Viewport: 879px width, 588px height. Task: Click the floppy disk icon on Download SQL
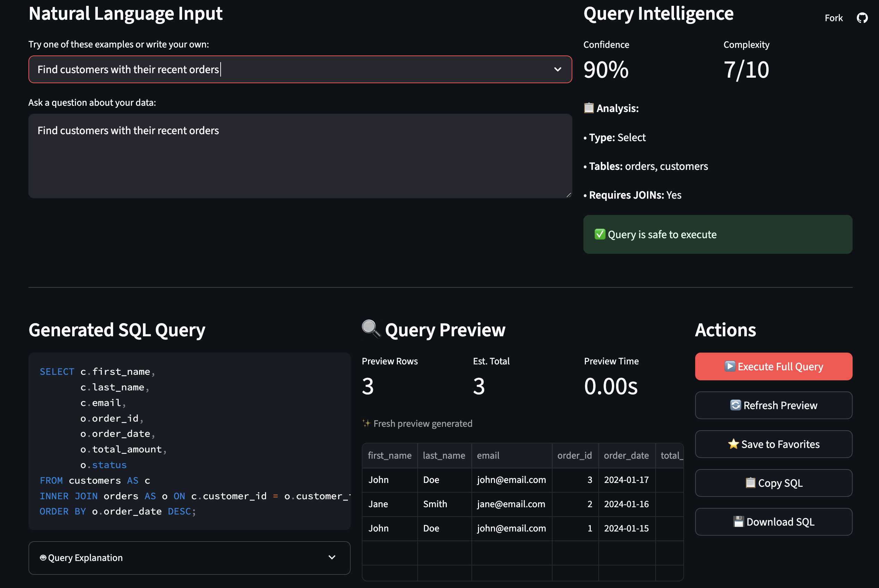pyautogui.click(x=738, y=522)
